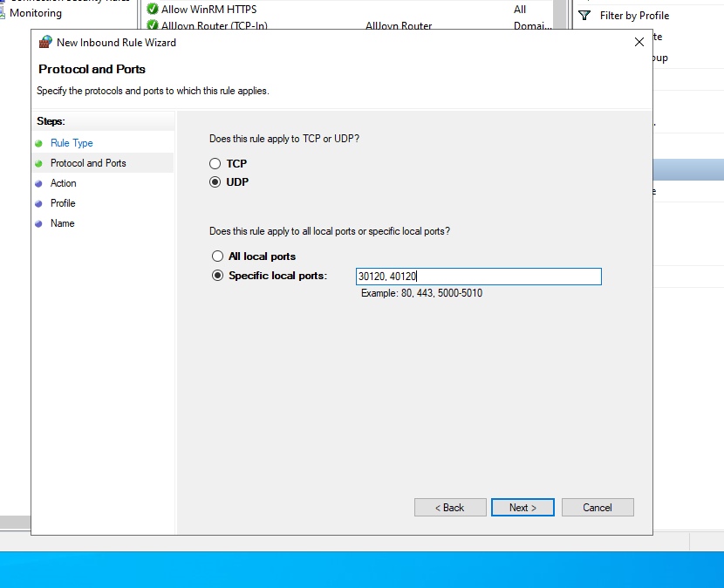The width and height of the screenshot is (724, 588).
Task: Click the rules list vertical scrollbar in background
Action: coord(560,14)
